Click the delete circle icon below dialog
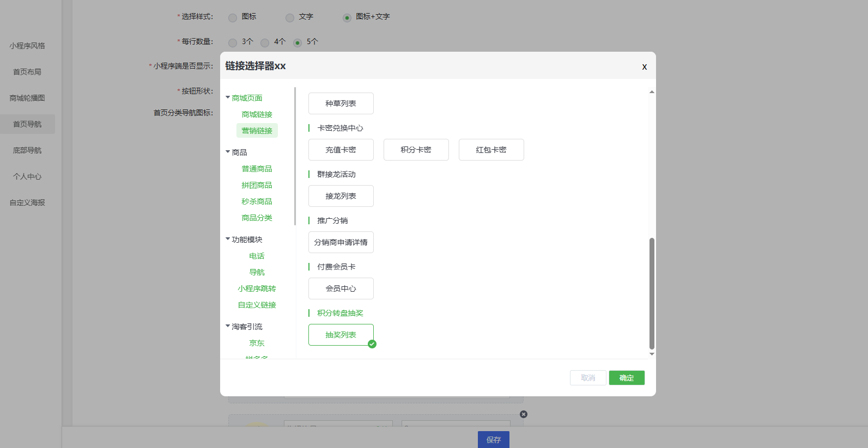 point(524,414)
